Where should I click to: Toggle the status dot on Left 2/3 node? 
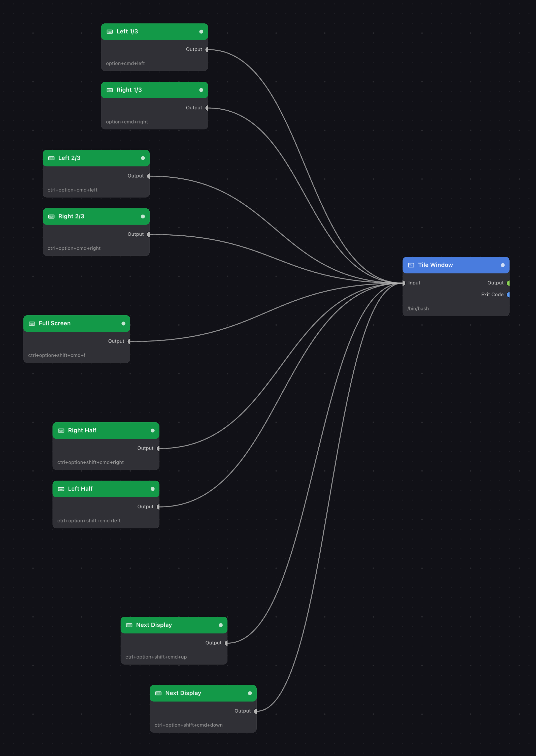pyautogui.click(x=143, y=158)
